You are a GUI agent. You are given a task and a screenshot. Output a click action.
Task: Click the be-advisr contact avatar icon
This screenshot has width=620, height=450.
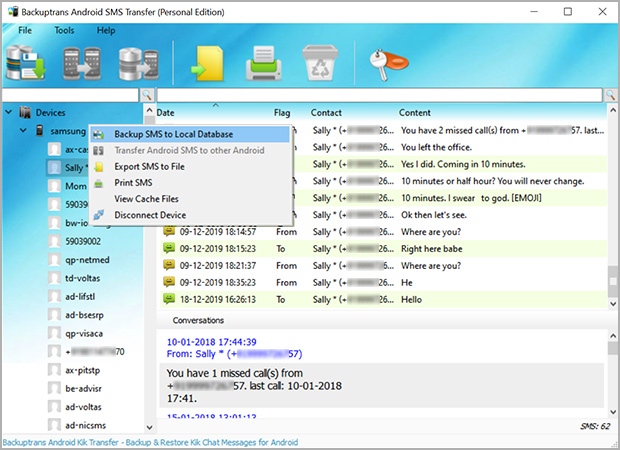click(x=54, y=388)
